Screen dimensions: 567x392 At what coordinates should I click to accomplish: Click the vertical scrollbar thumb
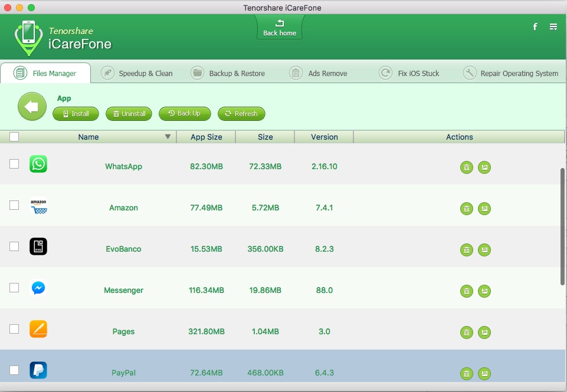(562, 226)
